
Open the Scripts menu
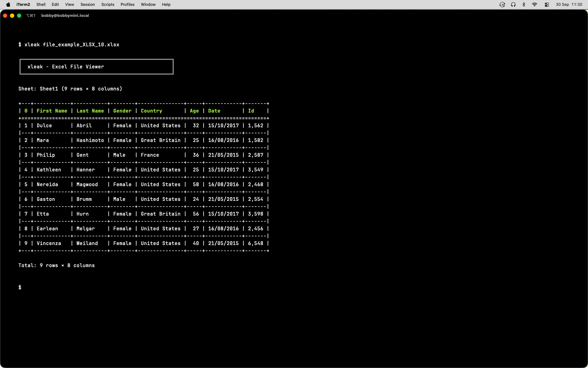point(108,5)
